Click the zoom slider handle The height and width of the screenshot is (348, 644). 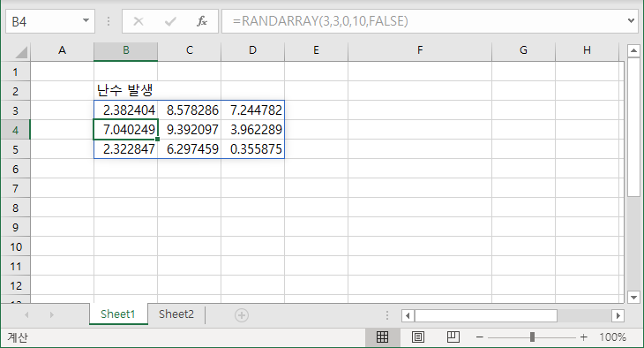(x=532, y=337)
